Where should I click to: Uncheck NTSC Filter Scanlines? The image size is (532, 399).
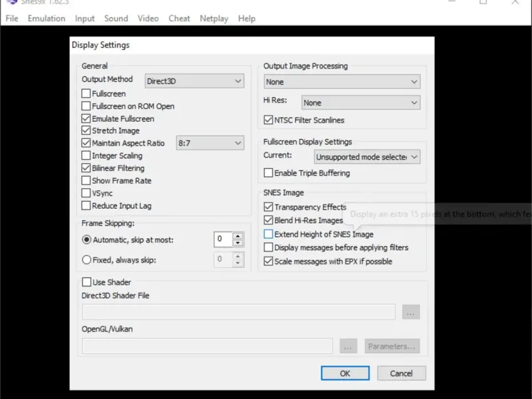coord(269,120)
